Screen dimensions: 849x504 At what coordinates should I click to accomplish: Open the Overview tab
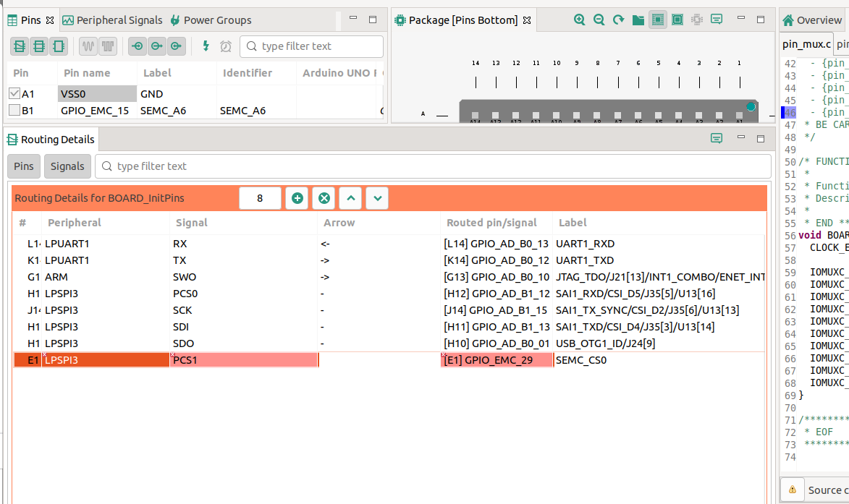[x=812, y=20]
